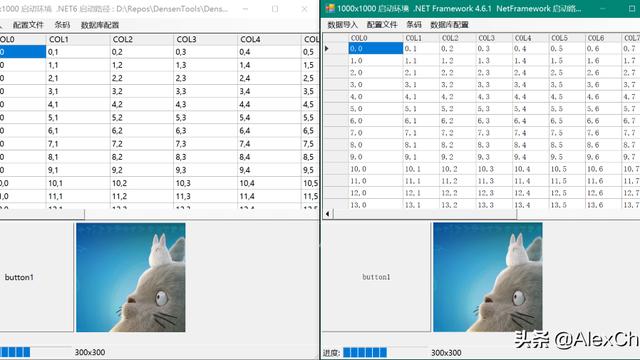Click button1 in the left NET6 window

coord(36,277)
